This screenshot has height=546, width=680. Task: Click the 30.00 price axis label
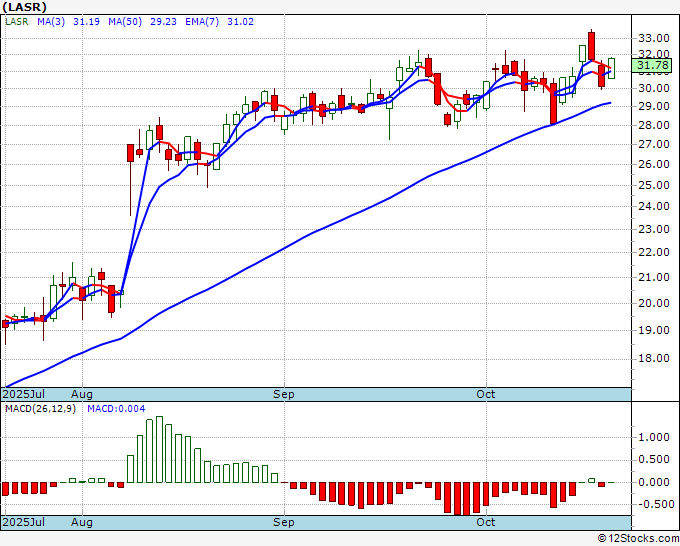[x=654, y=88]
